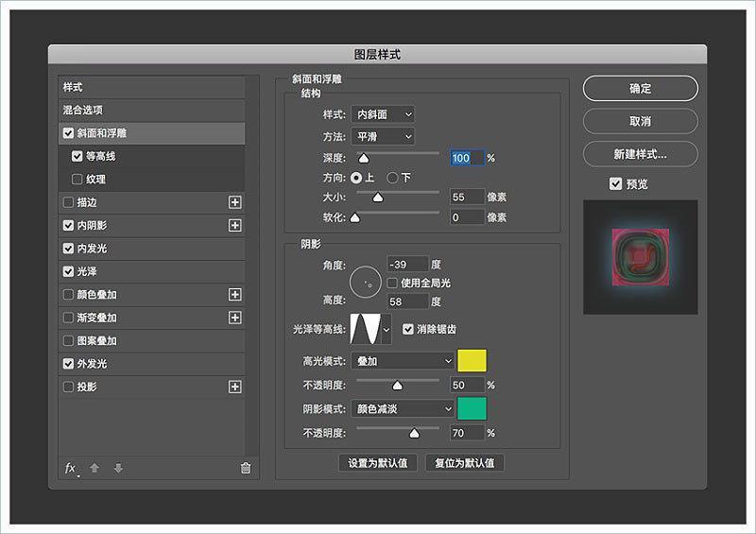Image resolution: width=756 pixels, height=534 pixels.
Task: Click the shadow opacity field showing 70
Action: click(467, 433)
